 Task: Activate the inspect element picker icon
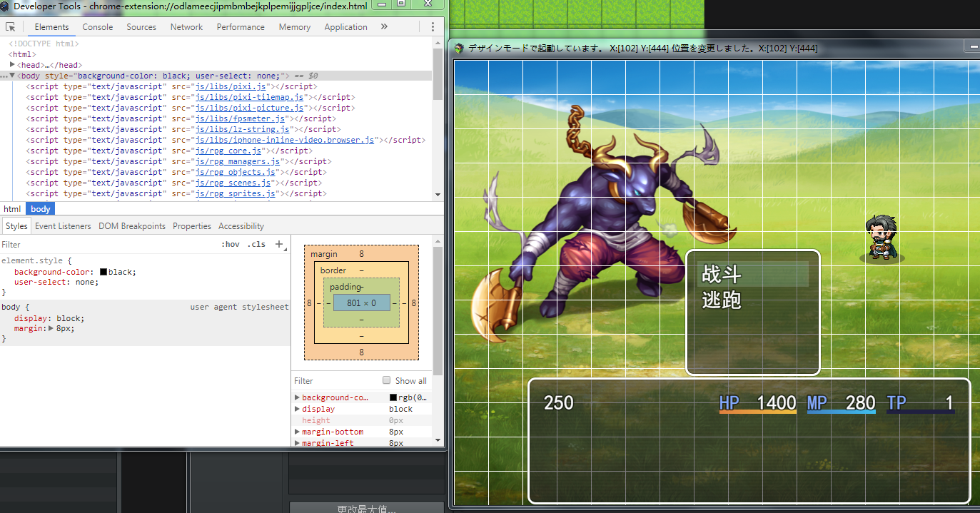11,27
